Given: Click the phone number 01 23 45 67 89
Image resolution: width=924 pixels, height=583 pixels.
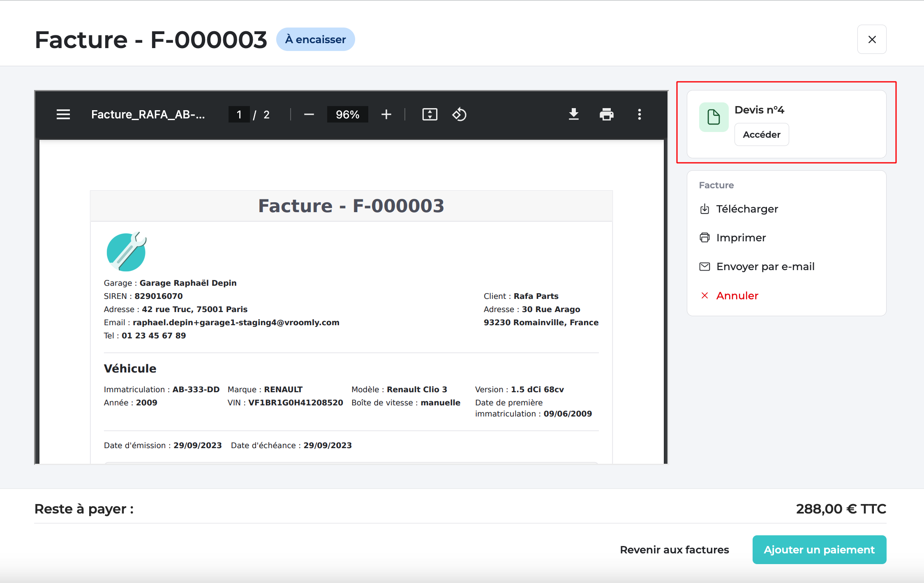Looking at the screenshot, I should point(154,335).
